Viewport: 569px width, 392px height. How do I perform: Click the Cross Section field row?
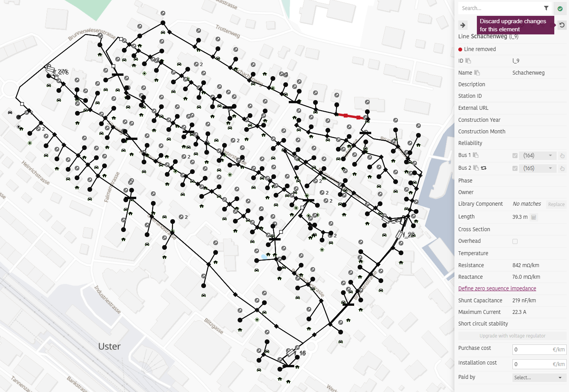(512, 229)
